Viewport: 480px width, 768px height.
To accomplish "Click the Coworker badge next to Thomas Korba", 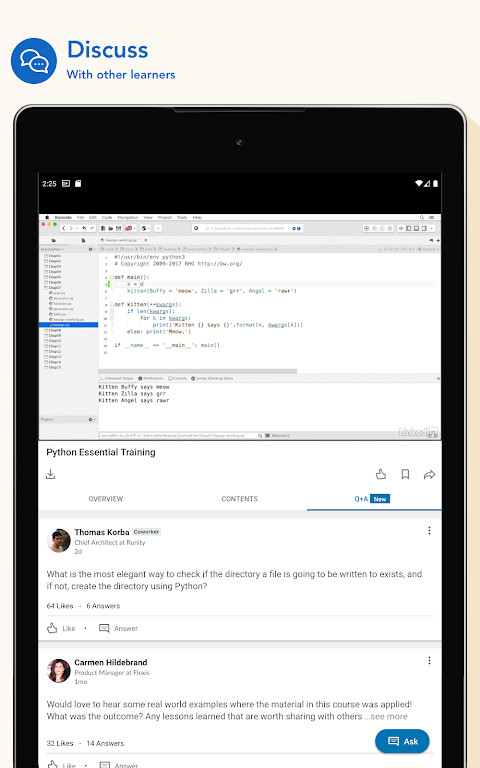I will pyautogui.click(x=146, y=532).
